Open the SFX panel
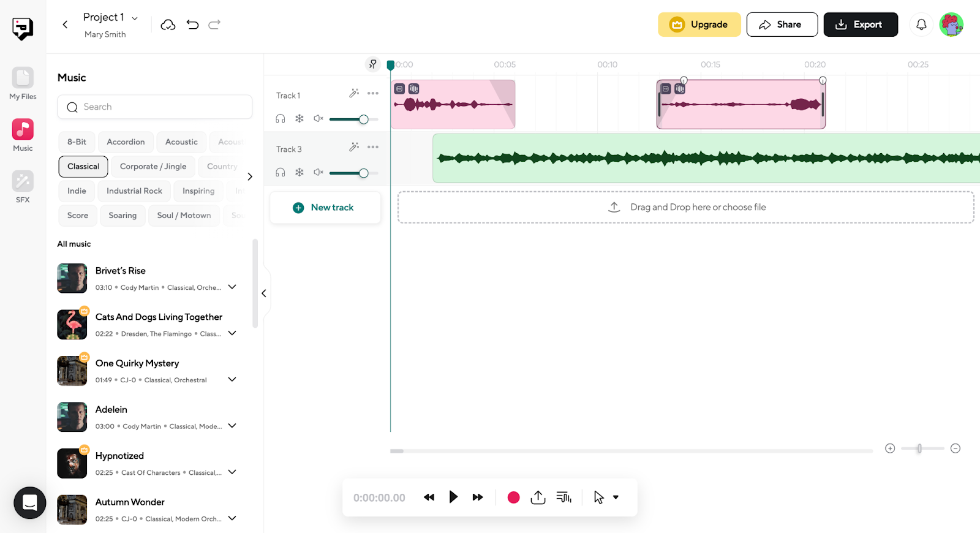 click(x=23, y=187)
